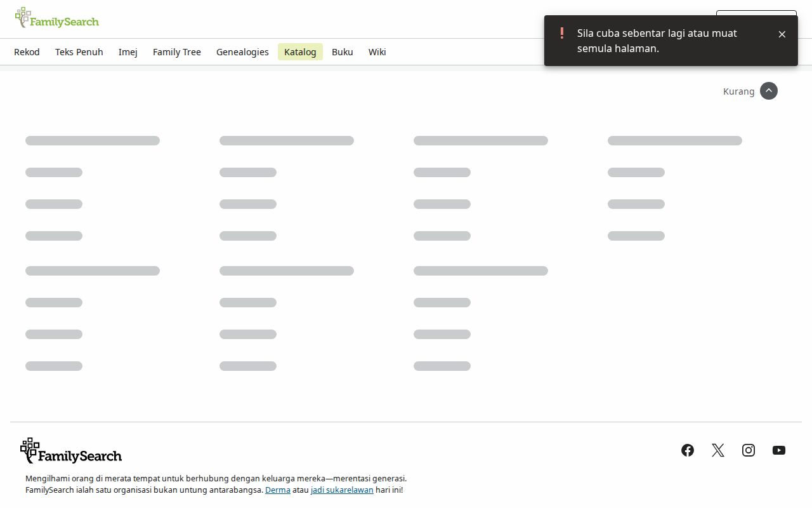Click the black FamilySearch footer logo
812x508 pixels.
(71, 451)
